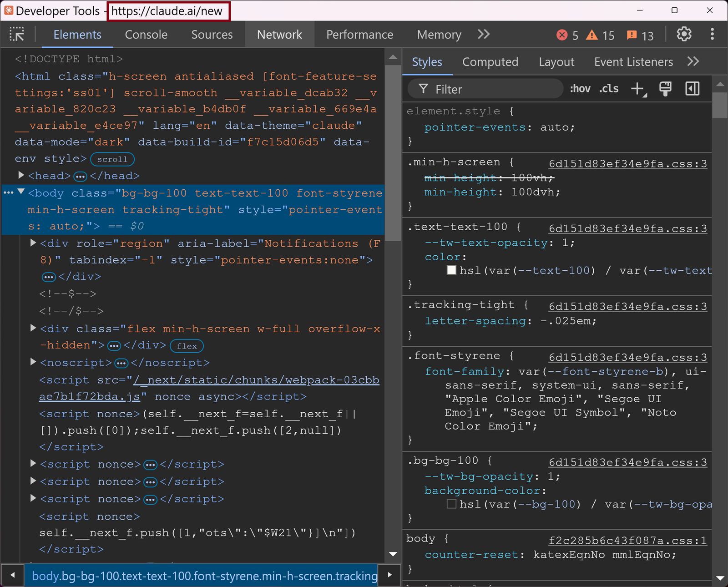This screenshot has height=587, width=728.
Task: Collapse the body element
Action: 21,192
